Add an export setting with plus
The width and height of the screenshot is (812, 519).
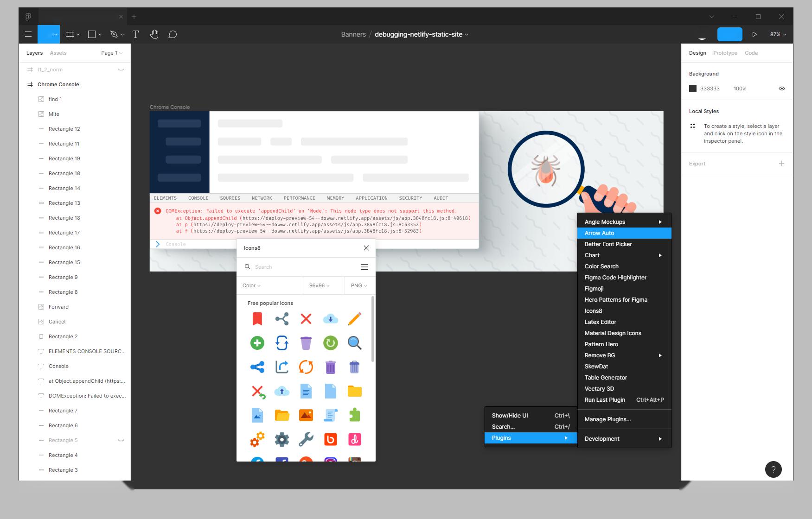[782, 164]
